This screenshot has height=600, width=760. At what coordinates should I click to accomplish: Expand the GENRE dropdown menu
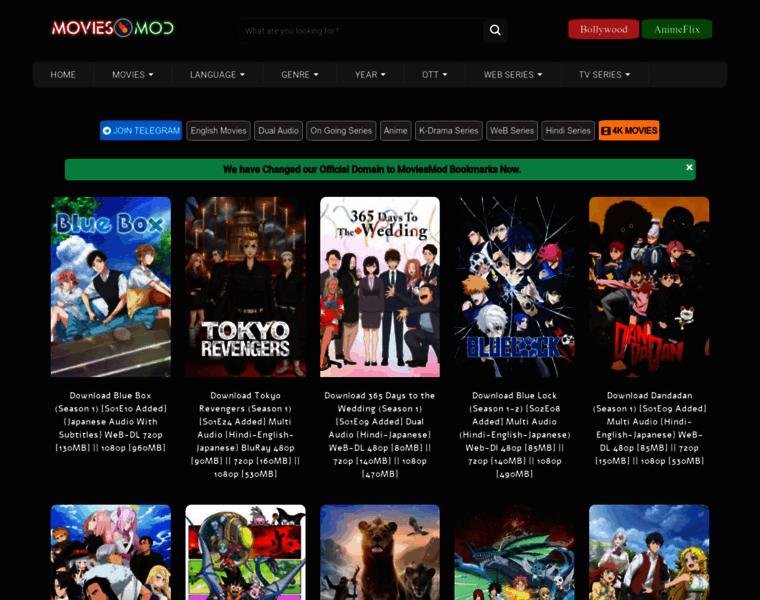[x=300, y=75]
